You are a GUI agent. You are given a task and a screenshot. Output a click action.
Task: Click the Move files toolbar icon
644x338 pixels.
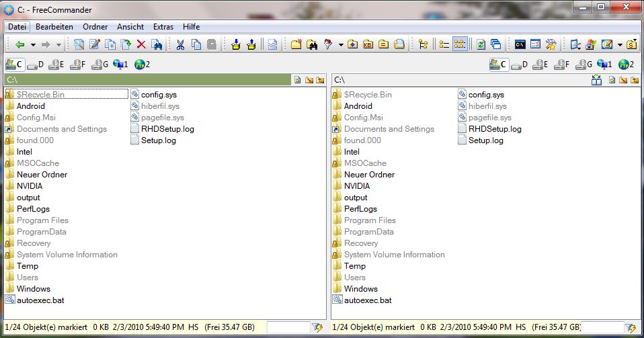(126, 44)
